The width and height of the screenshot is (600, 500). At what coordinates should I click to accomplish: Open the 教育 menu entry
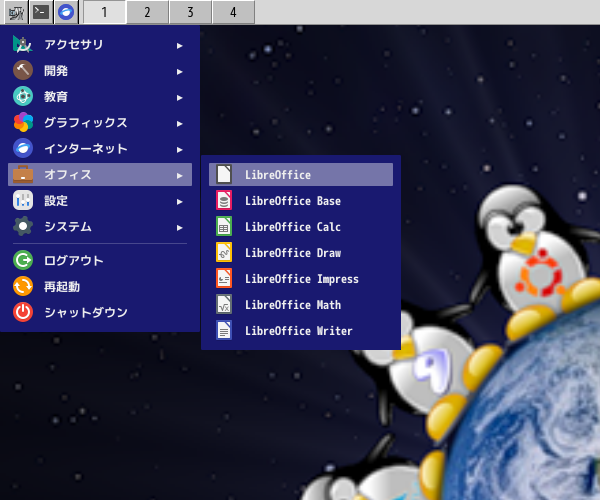[100, 96]
